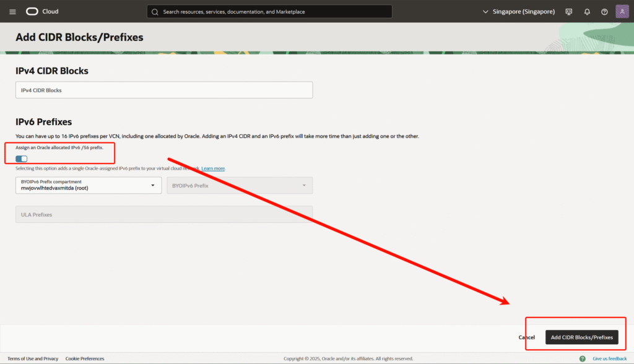Open the help question mark icon
The image size is (634, 364).
[x=604, y=12]
